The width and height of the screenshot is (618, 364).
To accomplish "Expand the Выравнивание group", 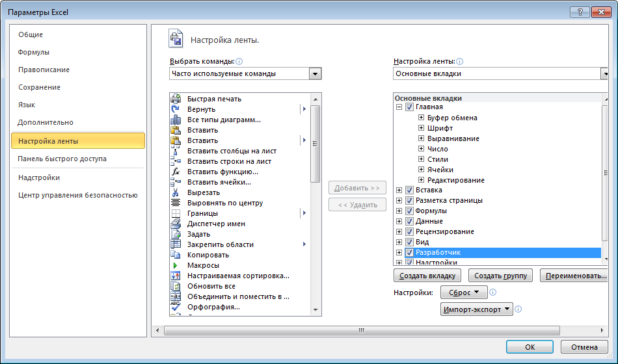I will tap(421, 138).
